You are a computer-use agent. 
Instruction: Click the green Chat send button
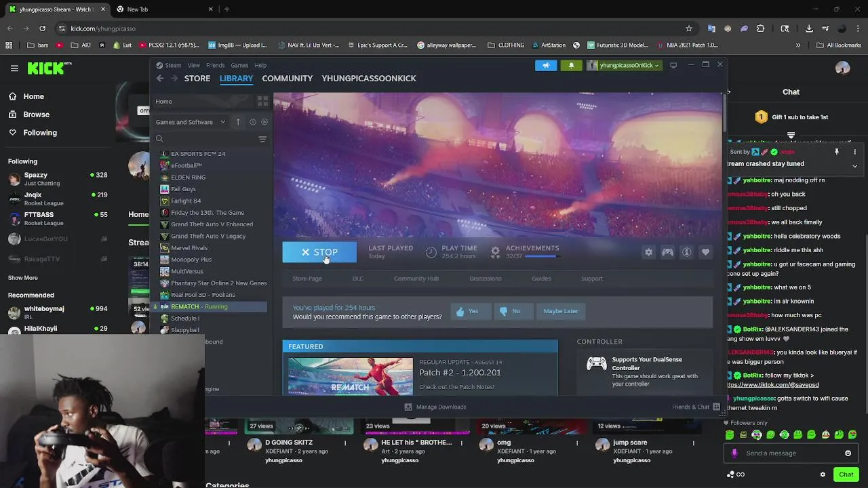[846, 474]
